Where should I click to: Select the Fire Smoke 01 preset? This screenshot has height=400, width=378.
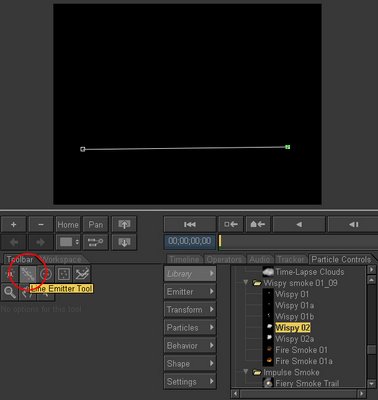click(301, 350)
